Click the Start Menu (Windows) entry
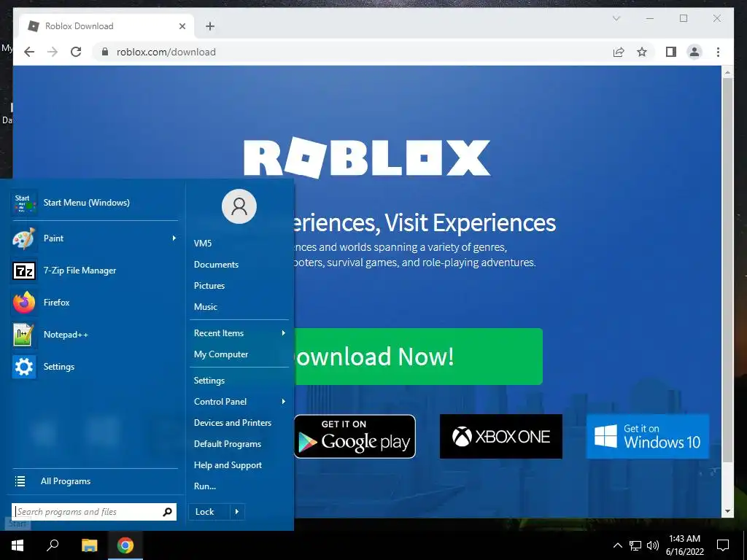The image size is (747, 560). coord(94,203)
